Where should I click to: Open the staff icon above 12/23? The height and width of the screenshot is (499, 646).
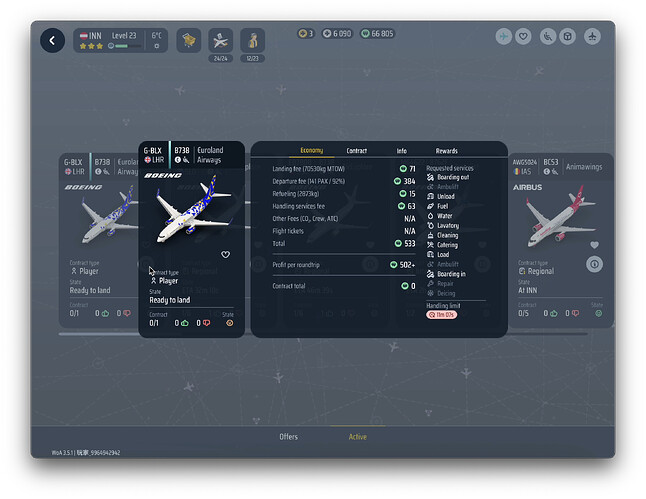tap(253, 40)
